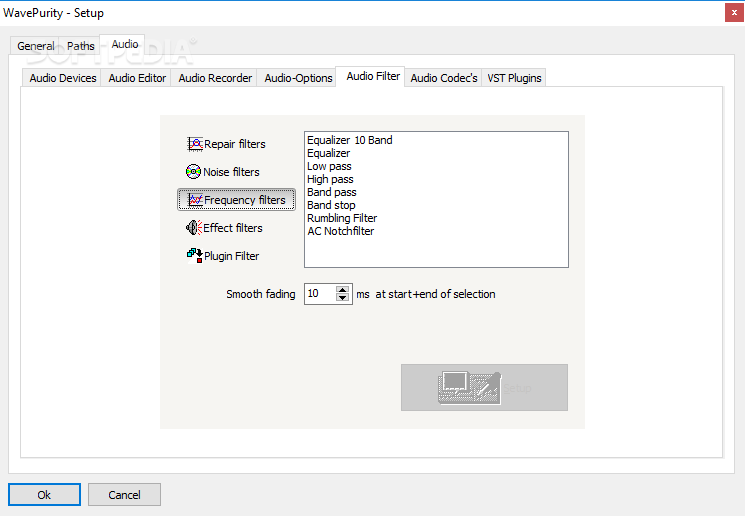Image resolution: width=745 pixels, height=516 pixels.
Task: Click the Effect filters speaker icon
Action: click(194, 228)
